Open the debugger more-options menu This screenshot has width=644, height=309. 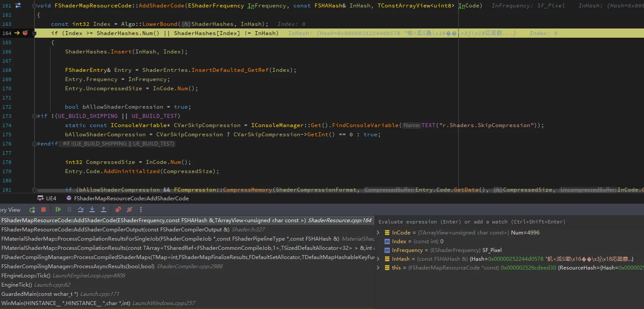[141, 210]
